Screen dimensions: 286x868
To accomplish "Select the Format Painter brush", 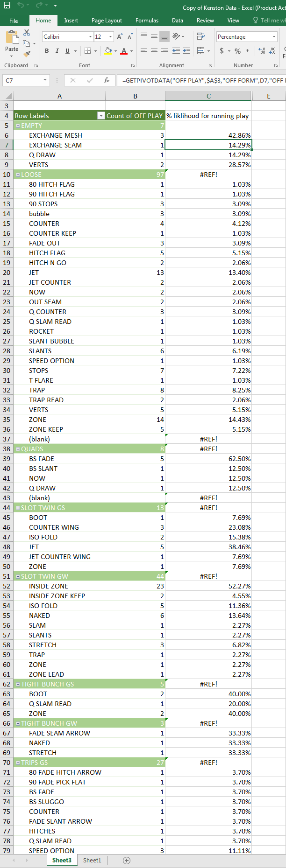I will pos(27,54).
